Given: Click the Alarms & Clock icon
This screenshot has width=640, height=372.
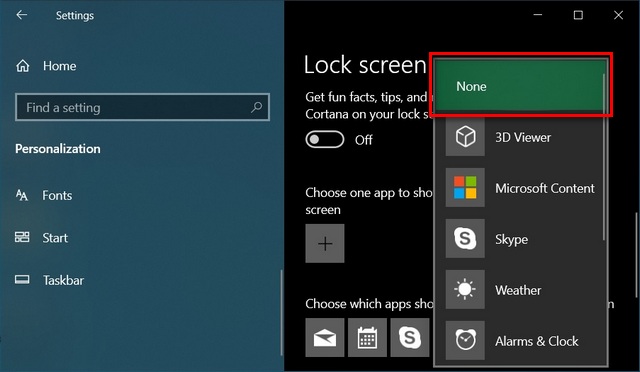Looking at the screenshot, I should click(x=465, y=340).
